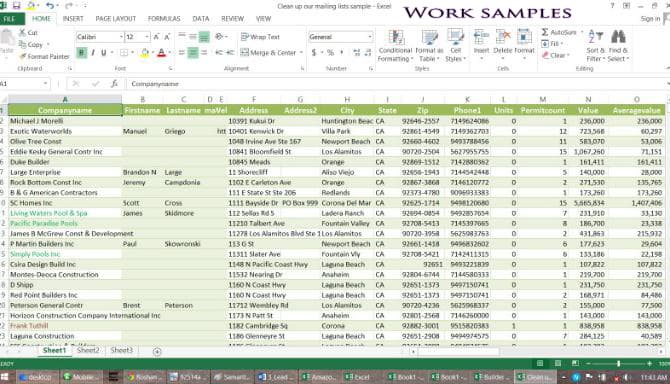Apply the dollar Accounting number format
This screenshot has width=670, height=384.
(314, 53)
